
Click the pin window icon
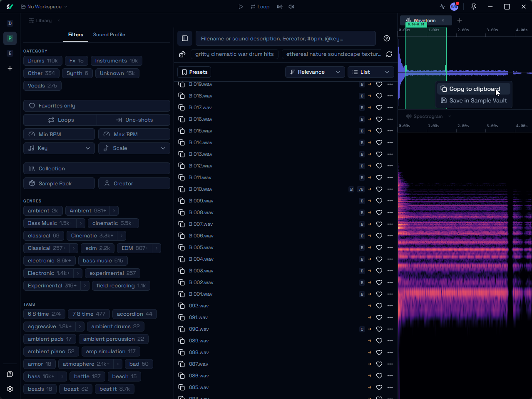coord(474,7)
